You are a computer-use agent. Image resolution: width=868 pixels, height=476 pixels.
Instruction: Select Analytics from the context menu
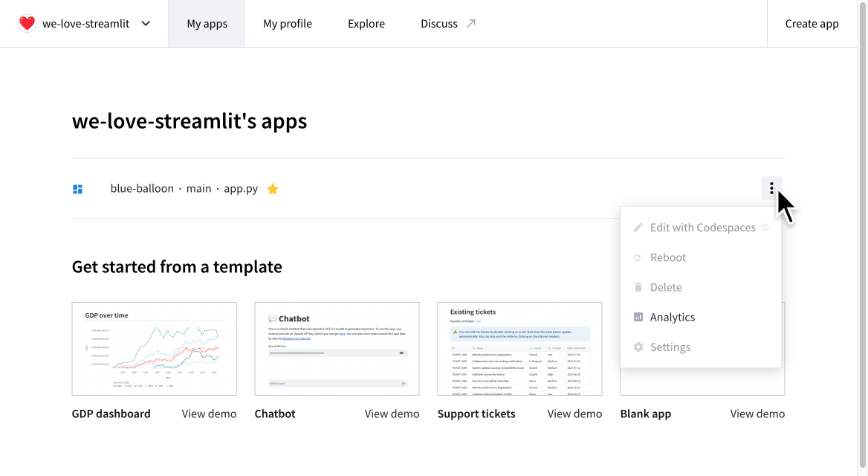tap(673, 317)
